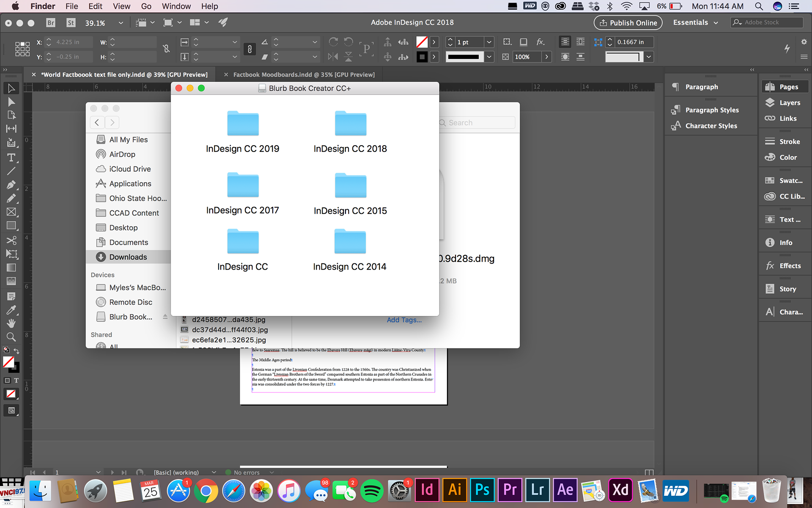Open the arrange documents dropdown

200,23
